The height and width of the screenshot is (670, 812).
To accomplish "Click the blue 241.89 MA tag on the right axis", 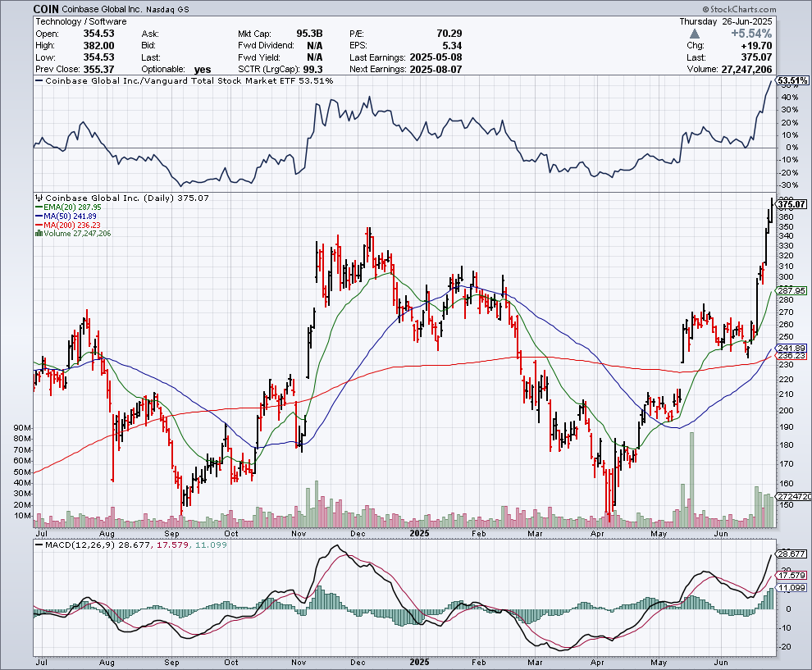I will coord(791,348).
